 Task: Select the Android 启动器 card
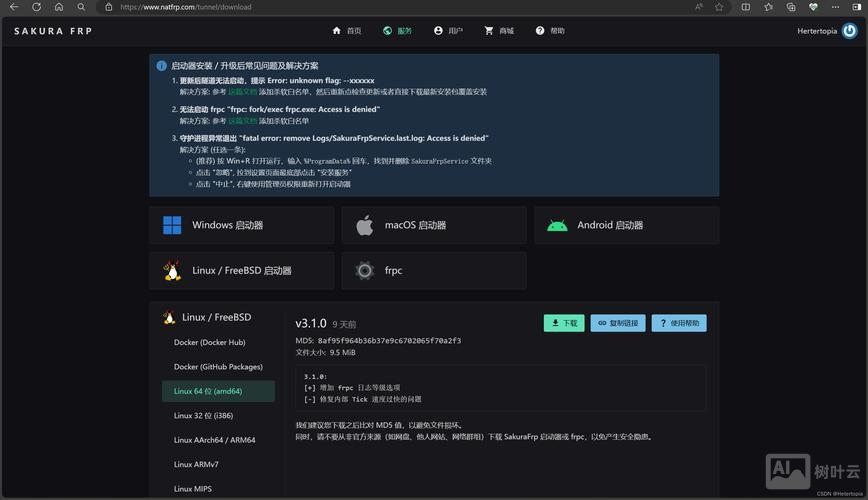(x=627, y=225)
